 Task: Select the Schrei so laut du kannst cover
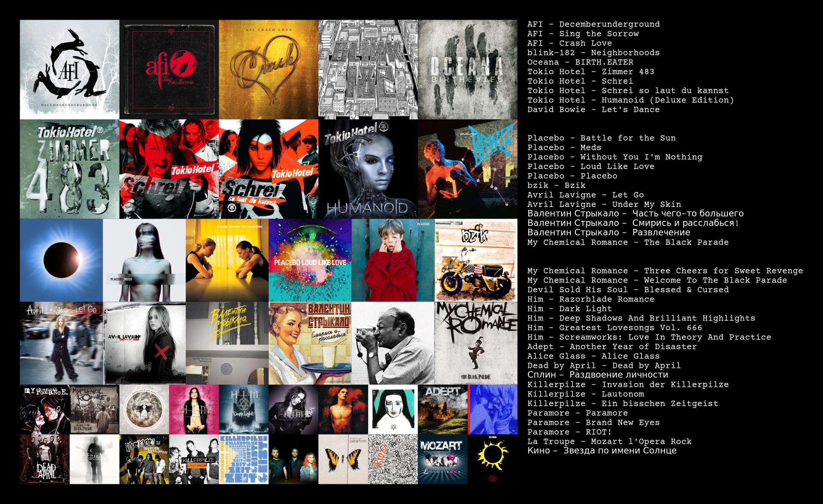click(x=268, y=169)
